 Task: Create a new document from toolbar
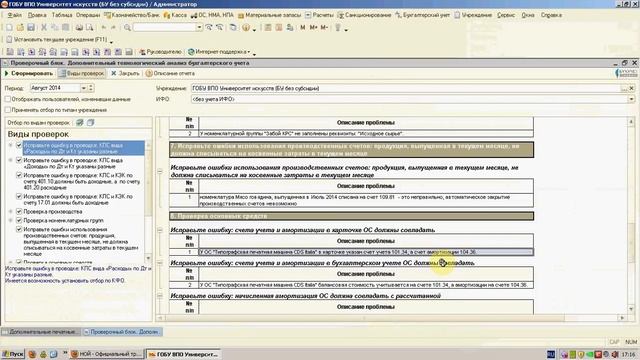pyautogui.click(x=9, y=27)
